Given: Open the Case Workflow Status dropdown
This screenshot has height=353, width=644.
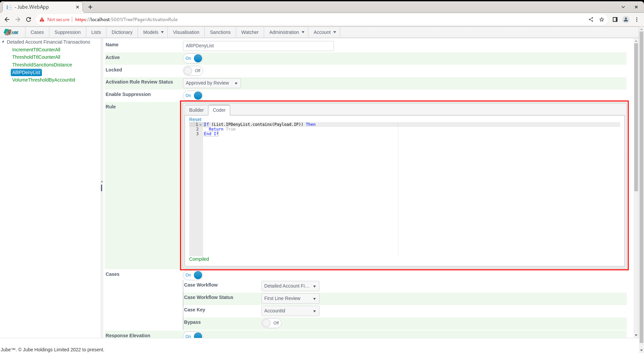Looking at the screenshot, I should click(x=290, y=299).
